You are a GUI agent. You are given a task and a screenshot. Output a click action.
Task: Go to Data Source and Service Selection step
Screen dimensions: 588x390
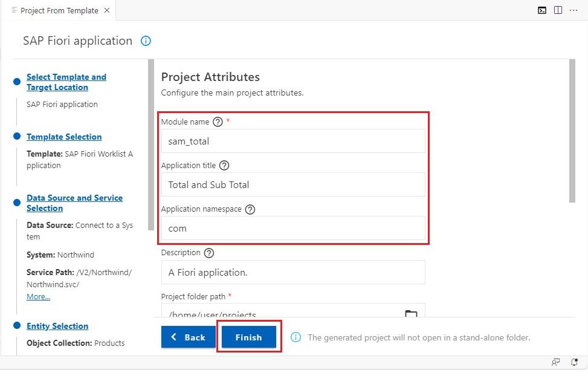pos(74,203)
